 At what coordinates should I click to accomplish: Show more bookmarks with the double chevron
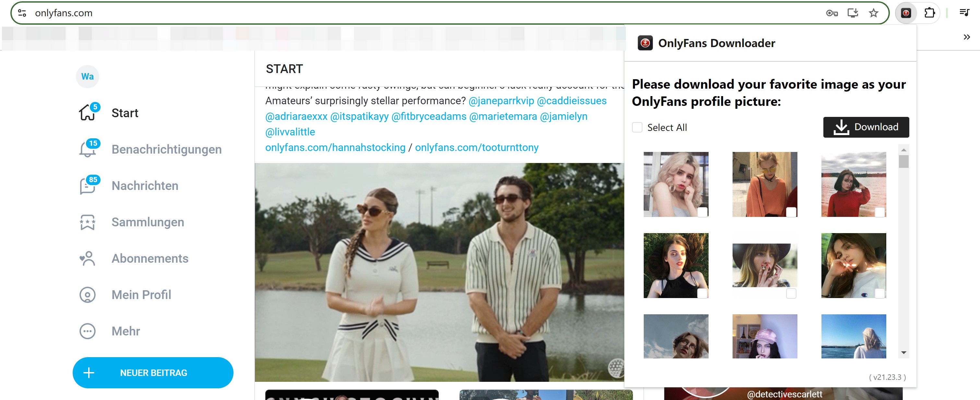click(x=967, y=37)
